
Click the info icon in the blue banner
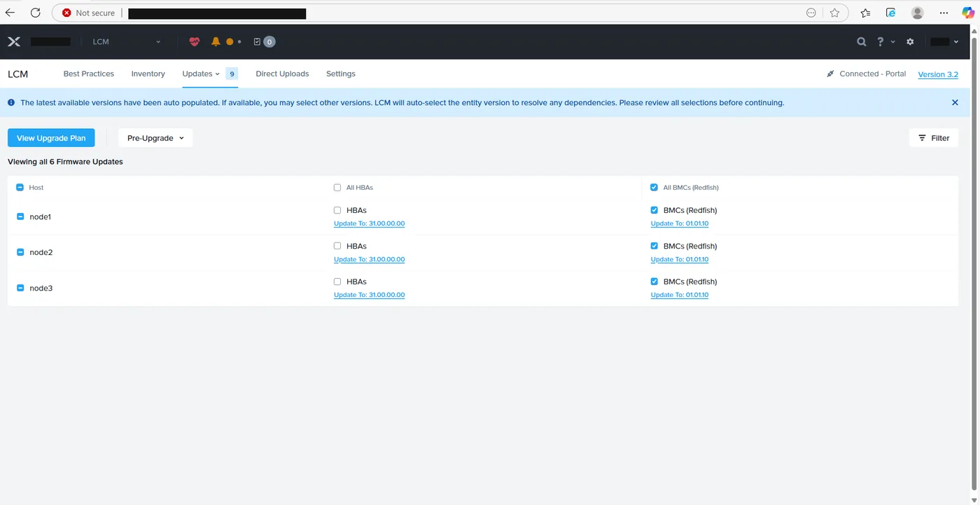pyautogui.click(x=11, y=102)
